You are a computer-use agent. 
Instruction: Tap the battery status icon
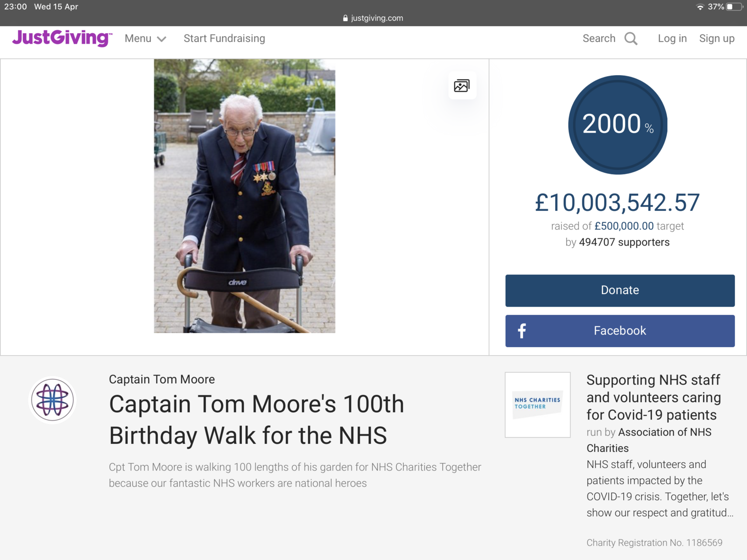pyautogui.click(x=734, y=7)
